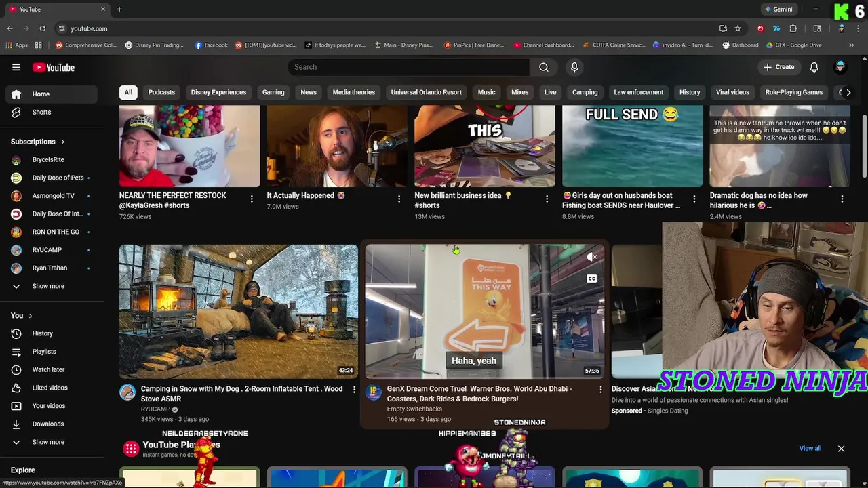Screen dimensions: 868x488
Task: Open the YouTube hamburger guide menu
Action: pyautogui.click(x=16, y=67)
